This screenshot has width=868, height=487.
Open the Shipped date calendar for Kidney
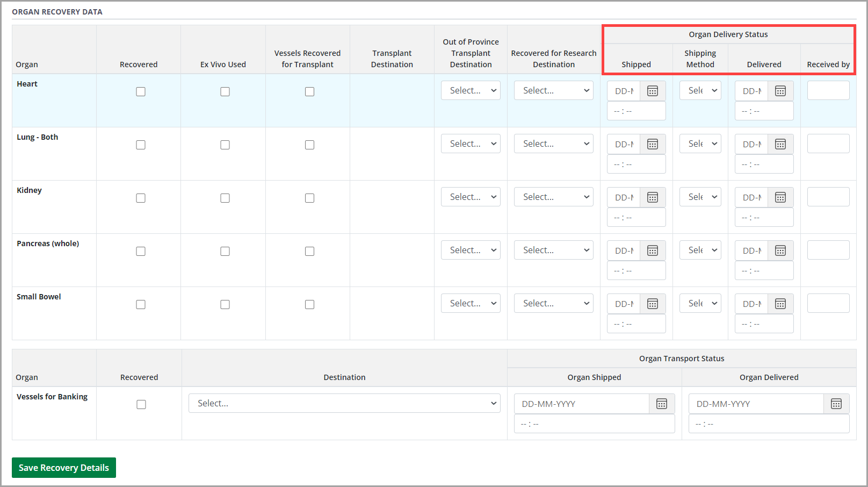(652, 197)
